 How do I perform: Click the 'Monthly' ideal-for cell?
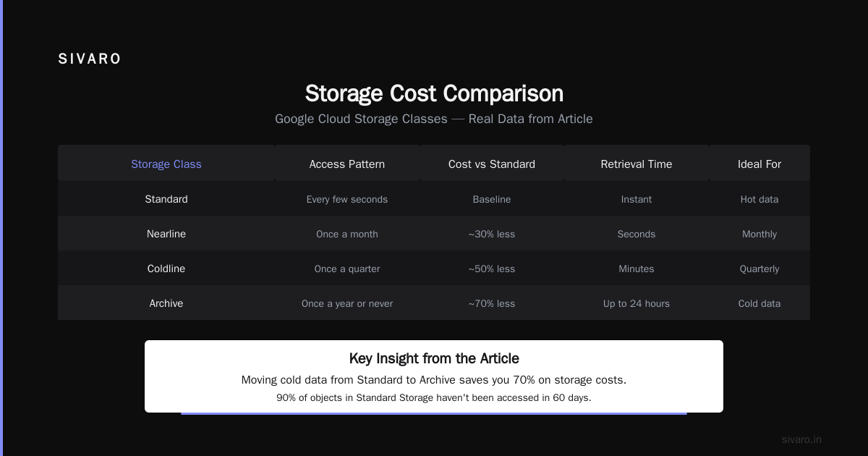tap(759, 234)
